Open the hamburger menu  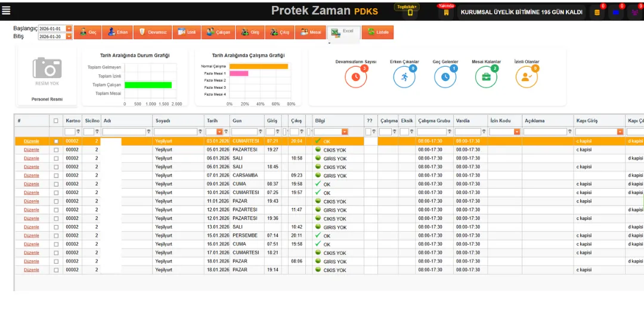tap(6, 10)
